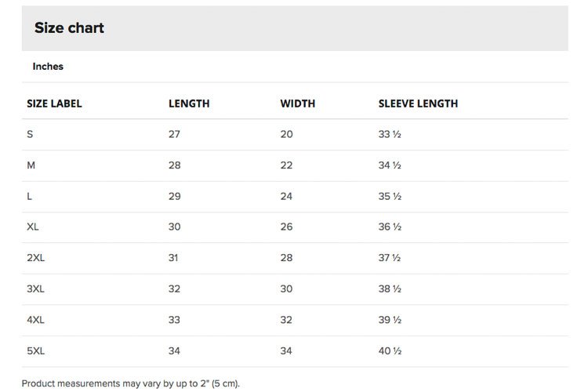Select the 5XL size row label

click(x=35, y=351)
